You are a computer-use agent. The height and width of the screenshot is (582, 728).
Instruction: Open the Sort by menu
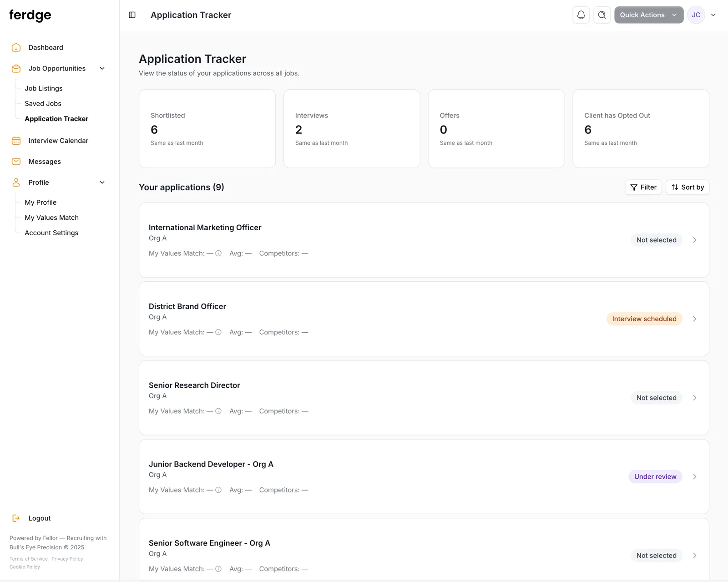click(688, 187)
